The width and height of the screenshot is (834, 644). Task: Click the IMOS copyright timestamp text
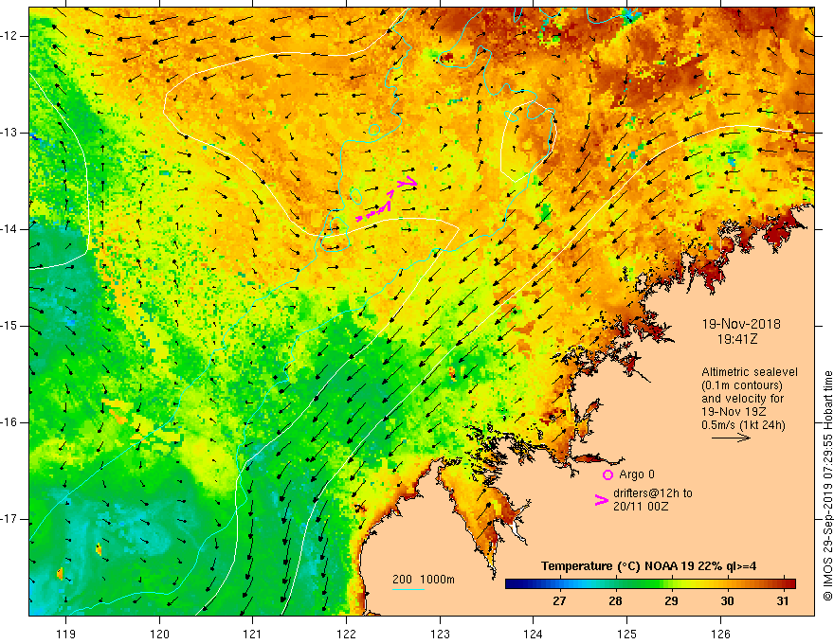pyautogui.click(x=827, y=486)
